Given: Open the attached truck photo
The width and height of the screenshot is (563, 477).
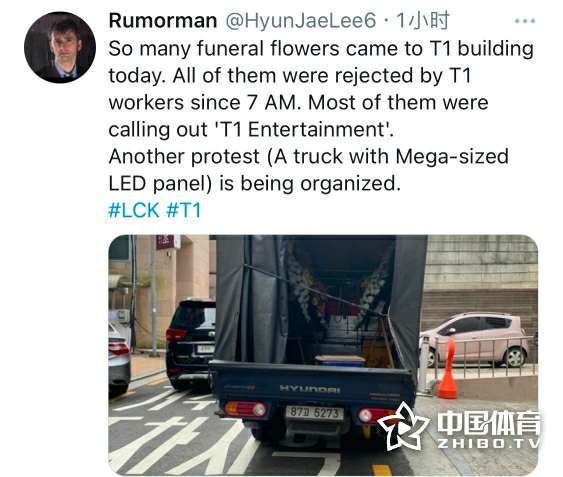Looking at the screenshot, I should 323,355.
